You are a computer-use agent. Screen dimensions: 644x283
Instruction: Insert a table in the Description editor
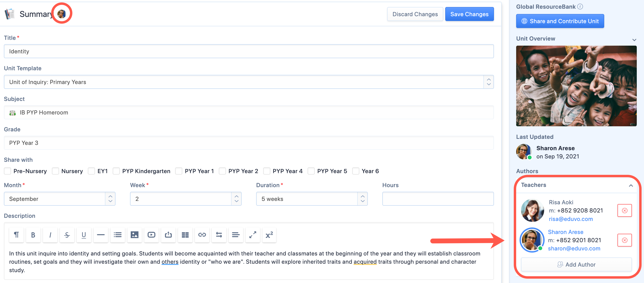click(x=185, y=235)
